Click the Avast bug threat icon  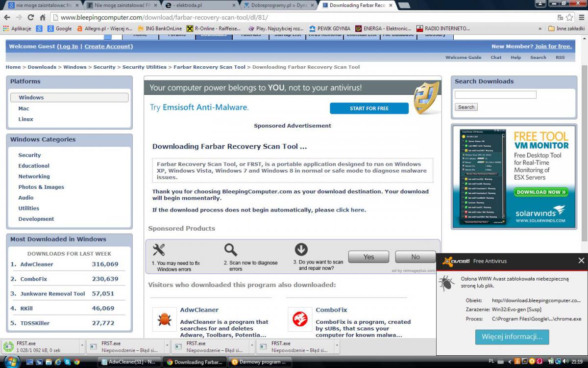[446, 283]
